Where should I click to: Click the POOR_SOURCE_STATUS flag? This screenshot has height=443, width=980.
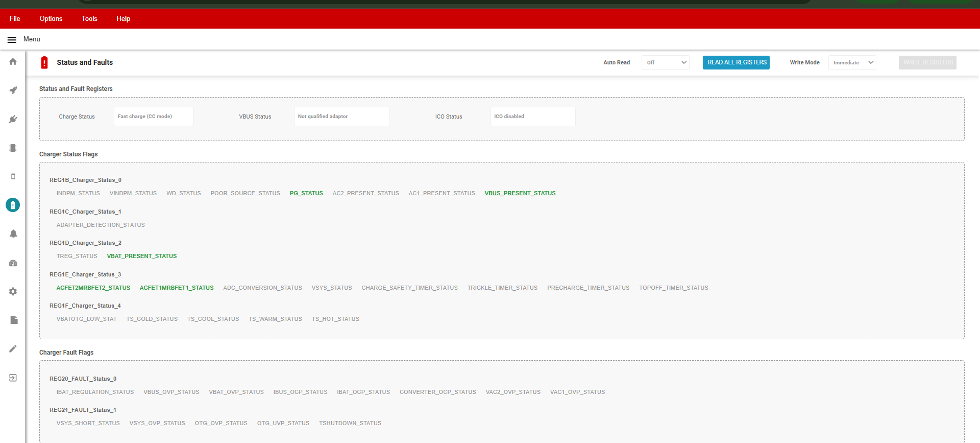pos(245,193)
